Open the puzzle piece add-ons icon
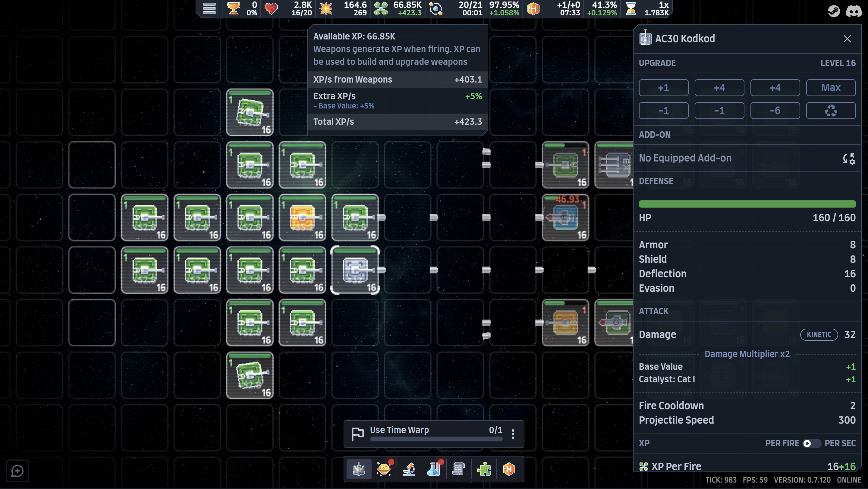 484,469
